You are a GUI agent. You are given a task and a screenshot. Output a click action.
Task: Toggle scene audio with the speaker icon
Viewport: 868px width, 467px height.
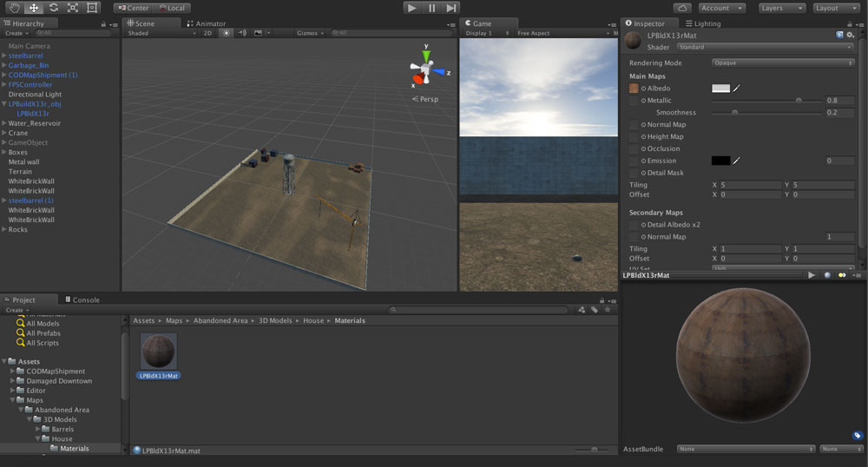click(x=242, y=33)
